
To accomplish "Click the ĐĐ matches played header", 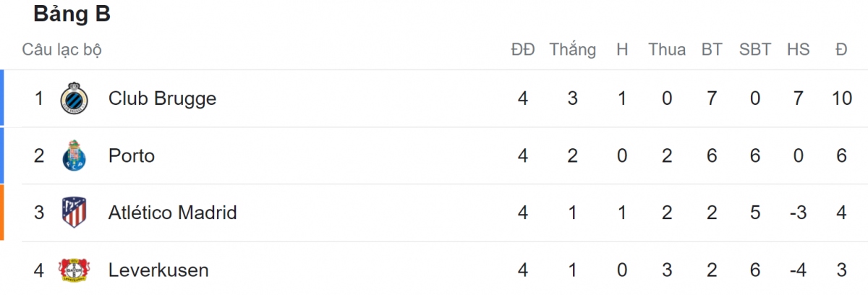I will [x=522, y=50].
